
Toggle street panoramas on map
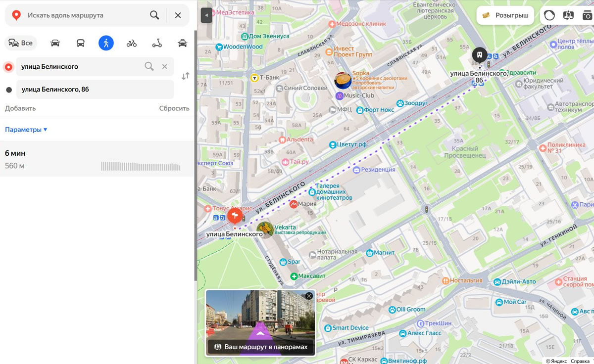click(568, 15)
